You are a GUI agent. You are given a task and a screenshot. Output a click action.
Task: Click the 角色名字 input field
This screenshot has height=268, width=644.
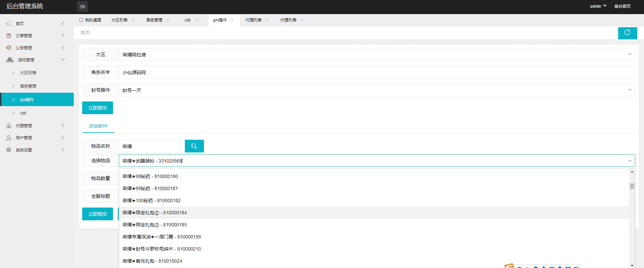click(x=377, y=72)
